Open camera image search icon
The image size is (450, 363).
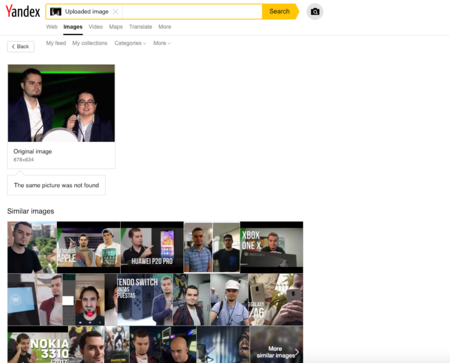(315, 12)
